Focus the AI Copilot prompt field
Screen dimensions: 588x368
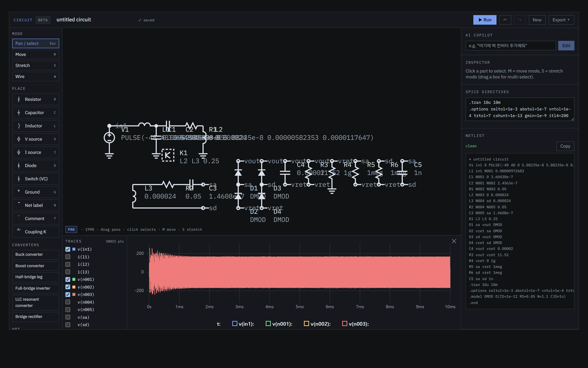click(x=510, y=46)
